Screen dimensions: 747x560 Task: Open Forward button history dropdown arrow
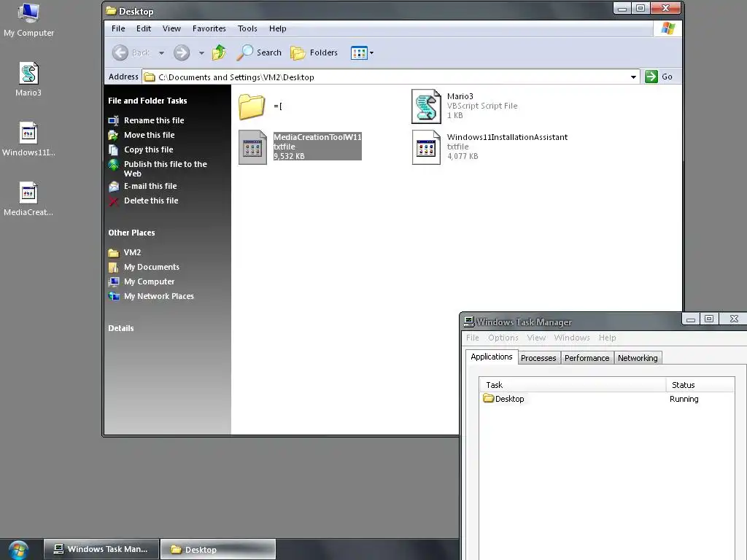[x=201, y=52]
